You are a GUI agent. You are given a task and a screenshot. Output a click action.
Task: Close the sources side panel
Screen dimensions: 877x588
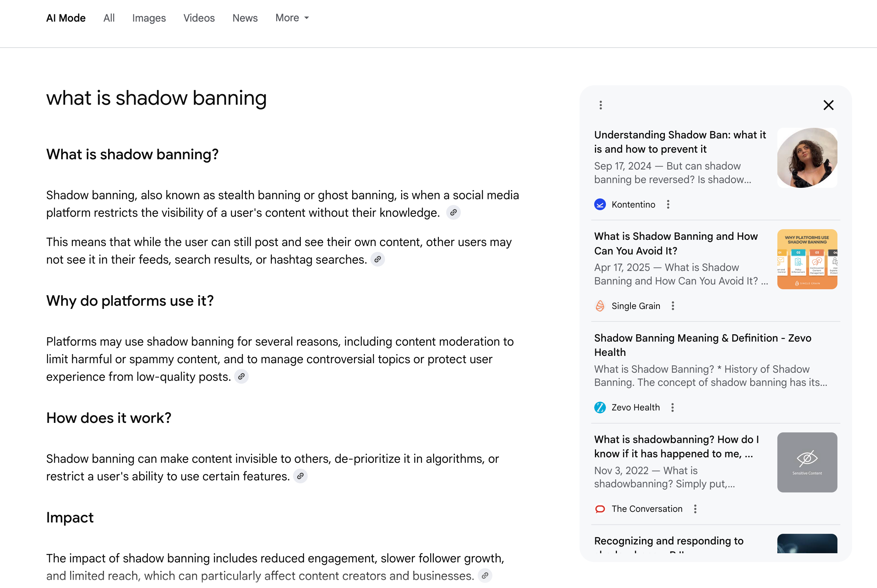tap(828, 105)
